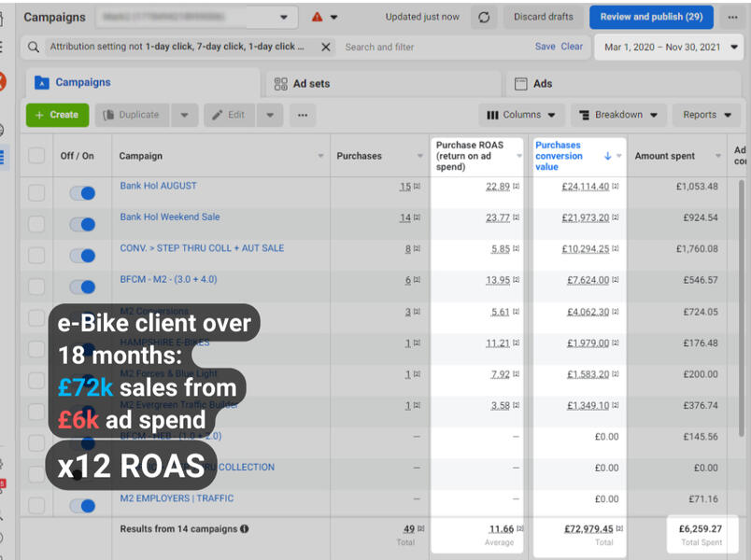The width and height of the screenshot is (751, 560).
Task: Open the Columns dropdown
Action: click(x=521, y=115)
